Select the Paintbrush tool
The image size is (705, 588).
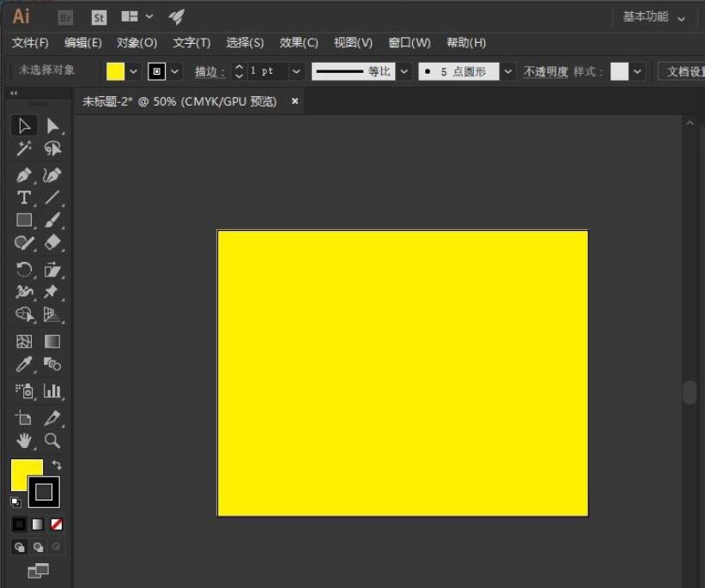pos(52,220)
